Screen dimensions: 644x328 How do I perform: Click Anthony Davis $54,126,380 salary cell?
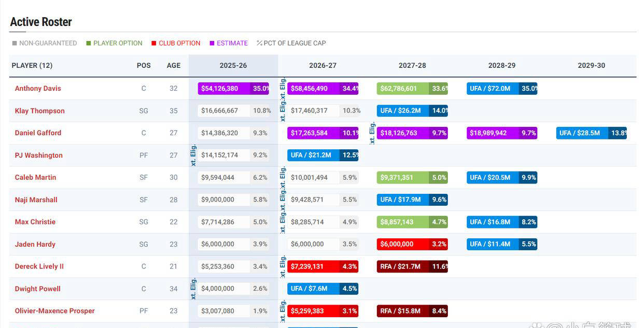pos(233,89)
